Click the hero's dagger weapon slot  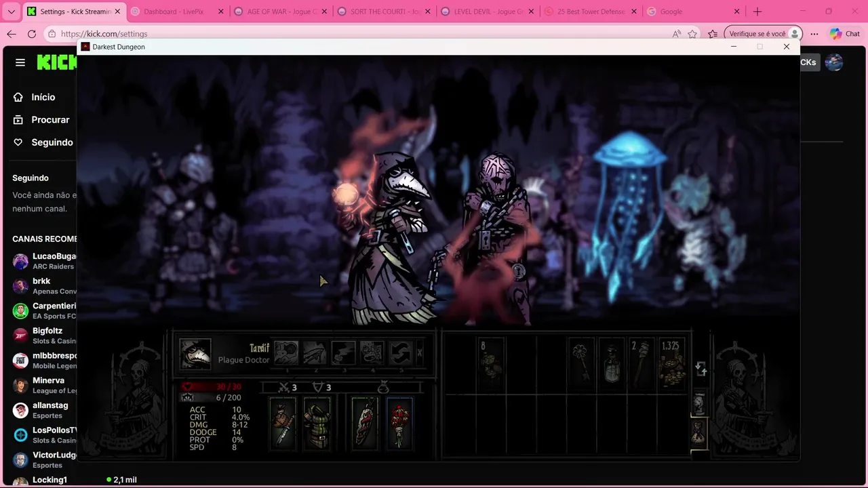click(x=283, y=424)
